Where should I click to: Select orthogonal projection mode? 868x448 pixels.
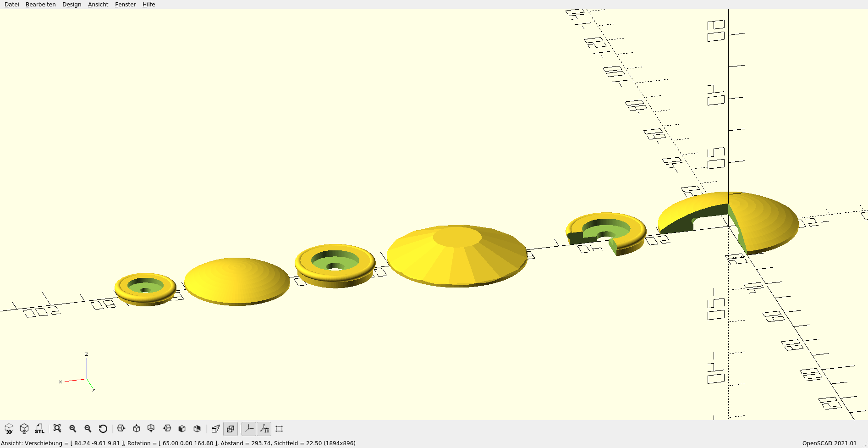231,429
